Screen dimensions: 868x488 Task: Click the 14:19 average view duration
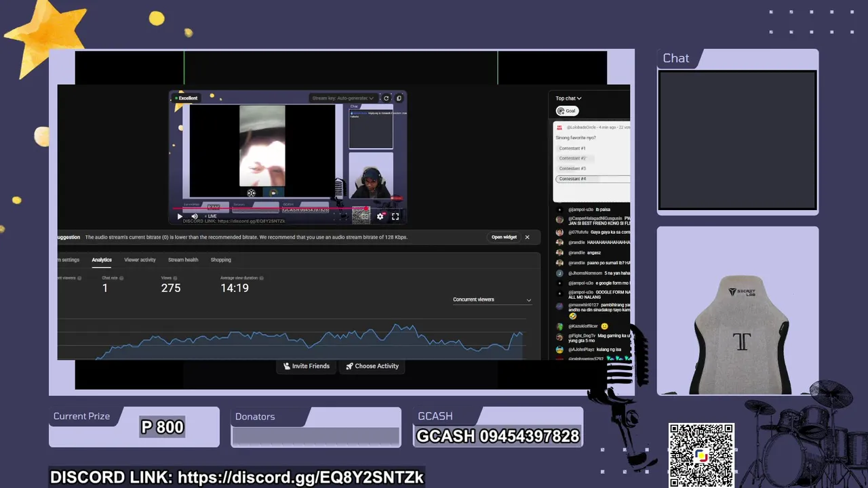(x=235, y=288)
